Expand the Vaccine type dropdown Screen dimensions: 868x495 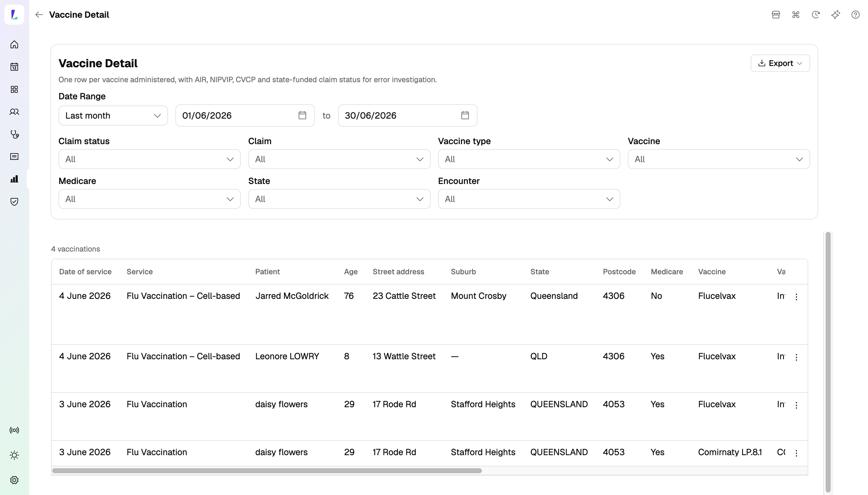[529, 159]
